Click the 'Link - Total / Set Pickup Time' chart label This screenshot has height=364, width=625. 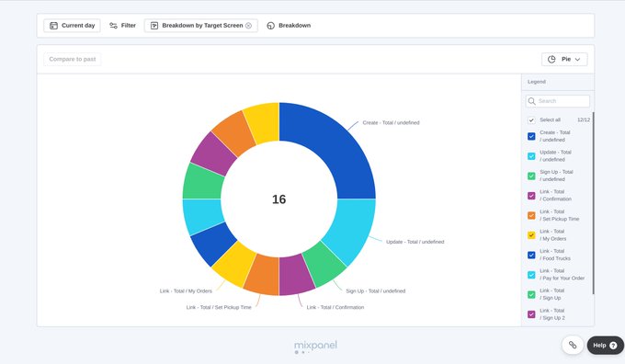coord(219,307)
